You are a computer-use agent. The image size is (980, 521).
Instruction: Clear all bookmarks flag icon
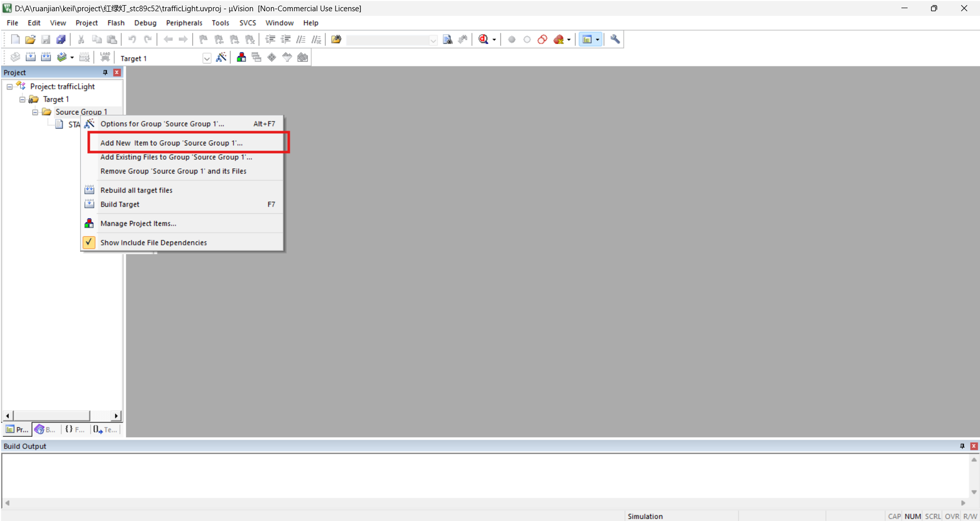(x=250, y=39)
